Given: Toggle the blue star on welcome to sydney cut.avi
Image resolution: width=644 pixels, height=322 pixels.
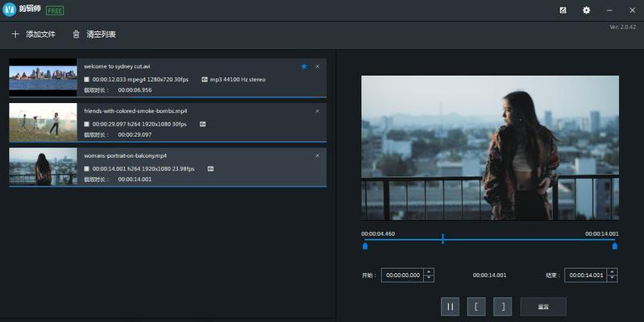Looking at the screenshot, I should pos(304,67).
